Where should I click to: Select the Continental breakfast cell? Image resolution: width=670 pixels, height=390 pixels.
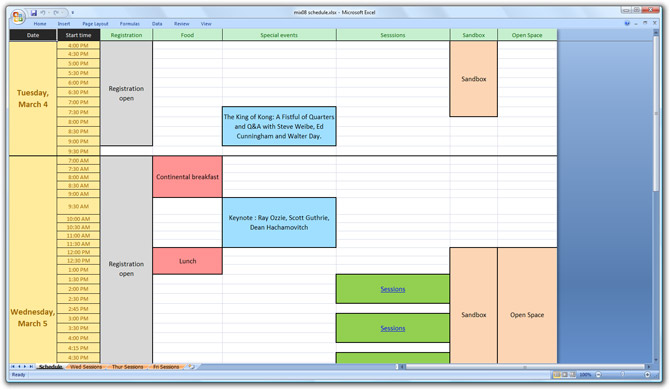[187, 177]
